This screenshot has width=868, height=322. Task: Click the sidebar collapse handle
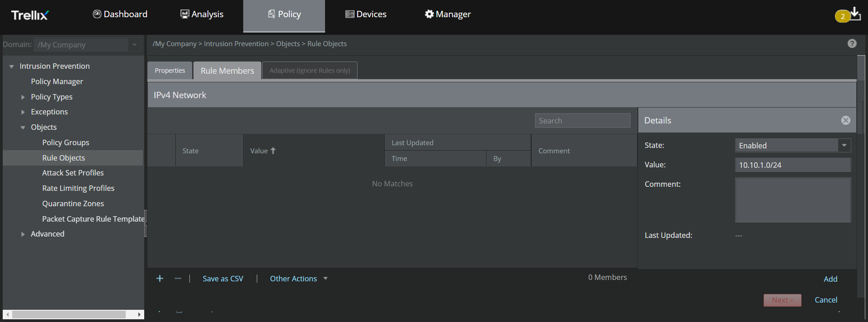146,223
